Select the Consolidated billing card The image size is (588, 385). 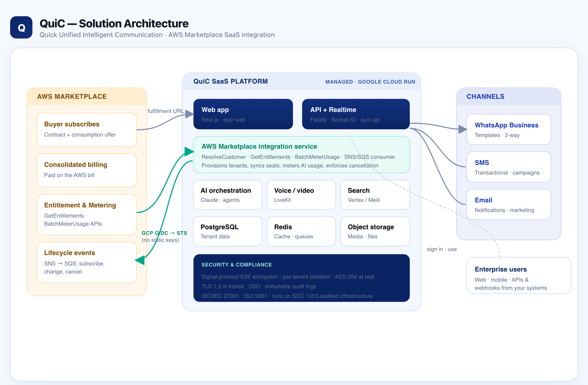pos(87,170)
